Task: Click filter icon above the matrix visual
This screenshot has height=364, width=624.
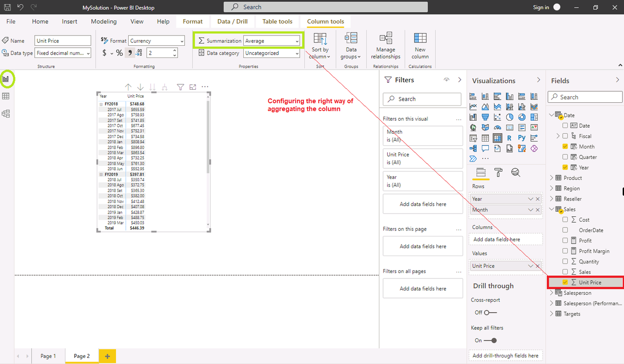Action: click(180, 87)
